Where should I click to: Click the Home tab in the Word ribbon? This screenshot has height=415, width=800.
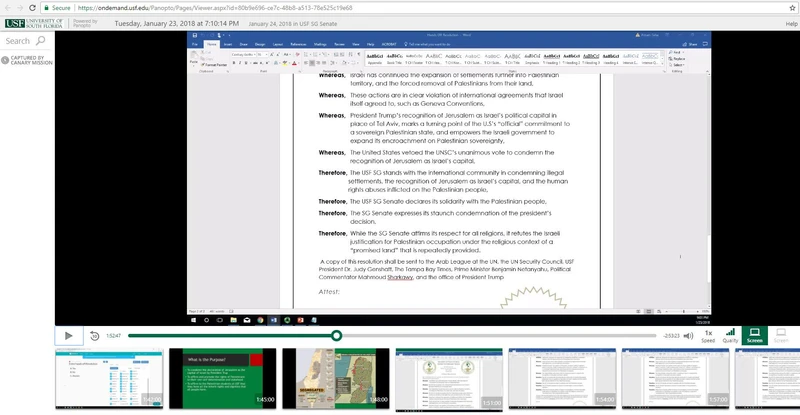click(x=212, y=44)
